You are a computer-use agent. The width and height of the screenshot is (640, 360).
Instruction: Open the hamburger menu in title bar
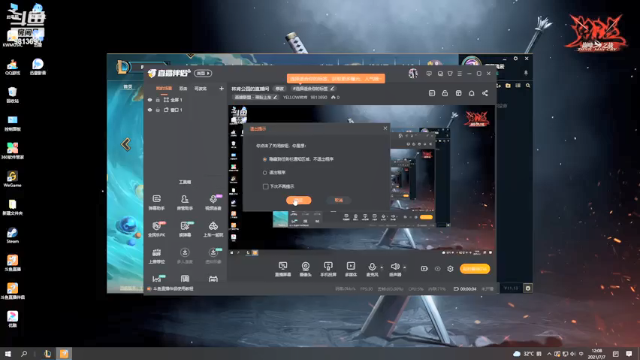[460, 73]
